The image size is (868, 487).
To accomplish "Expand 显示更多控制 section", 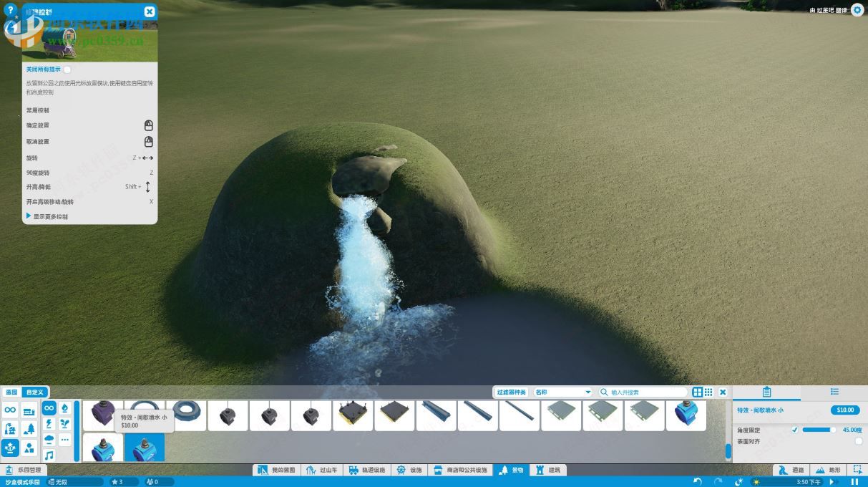I will [x=47, y=216].
